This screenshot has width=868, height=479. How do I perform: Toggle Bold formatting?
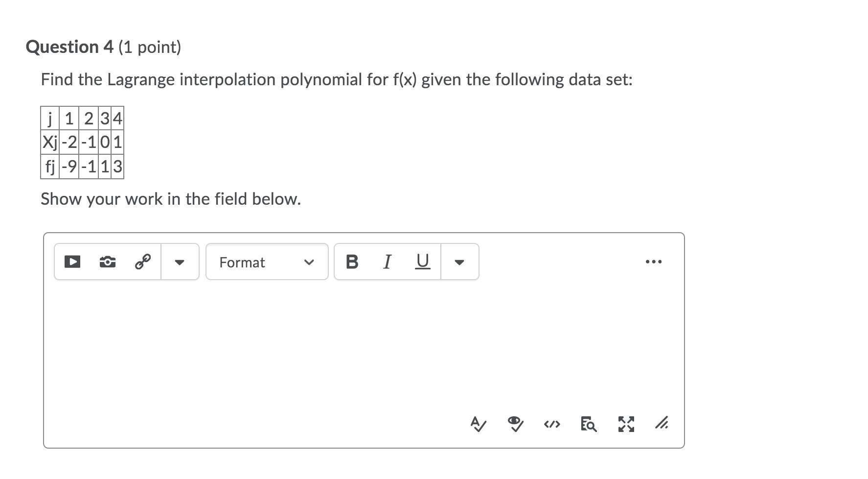(352, 262)
